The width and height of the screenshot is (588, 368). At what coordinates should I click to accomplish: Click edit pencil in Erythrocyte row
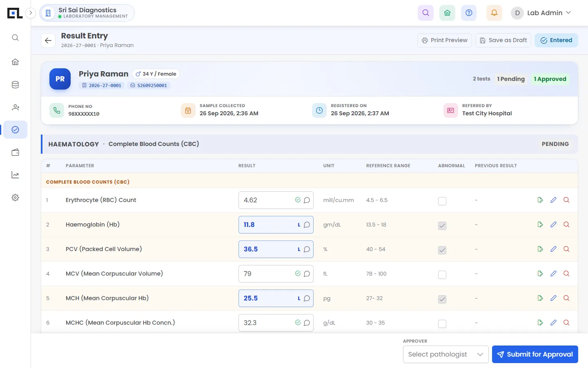(553, 200)
